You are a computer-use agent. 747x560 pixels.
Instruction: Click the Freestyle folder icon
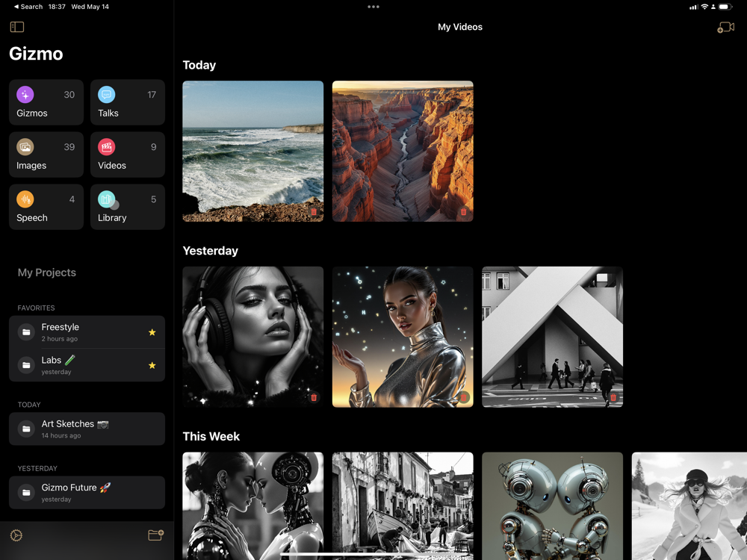tap(26, 332)
